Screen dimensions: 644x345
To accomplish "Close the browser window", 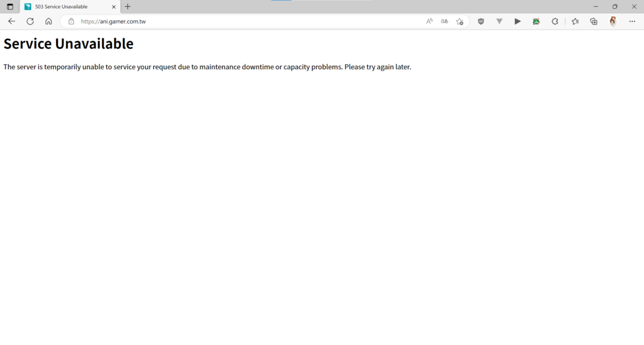I will 634,6.
